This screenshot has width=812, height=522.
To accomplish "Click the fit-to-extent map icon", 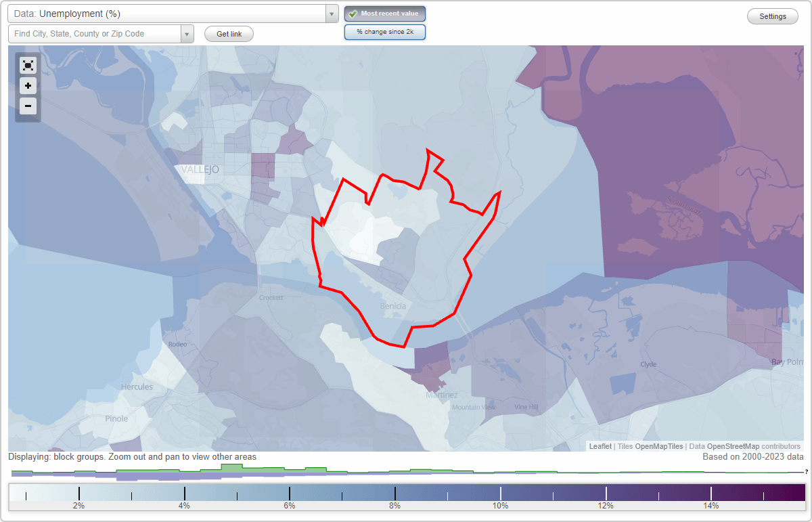I will pos(28,66).
